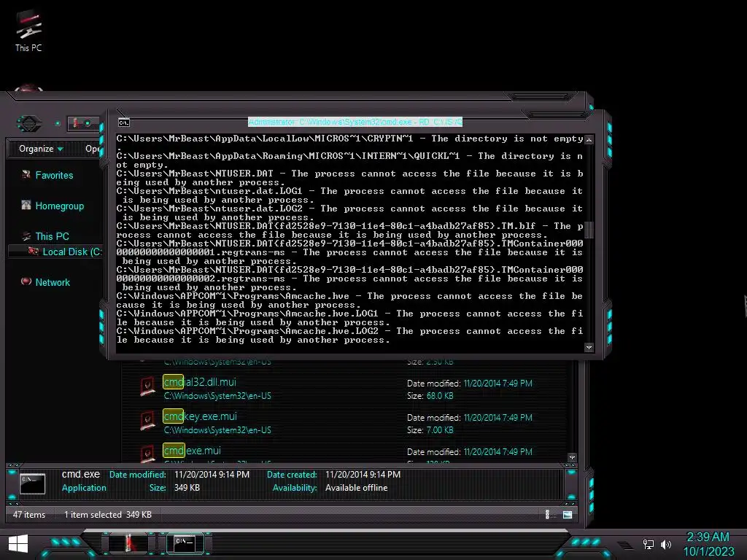Screen dimensions: 747x560
Task: Click the Amcache.hve.LOG2 line in cmd output
Action: pos(349,335)
